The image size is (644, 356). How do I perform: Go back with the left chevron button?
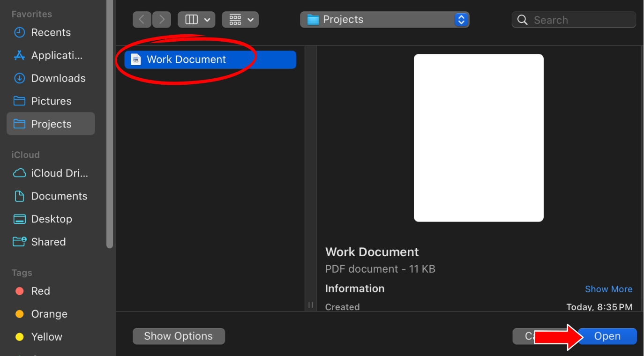click(142, 20)
